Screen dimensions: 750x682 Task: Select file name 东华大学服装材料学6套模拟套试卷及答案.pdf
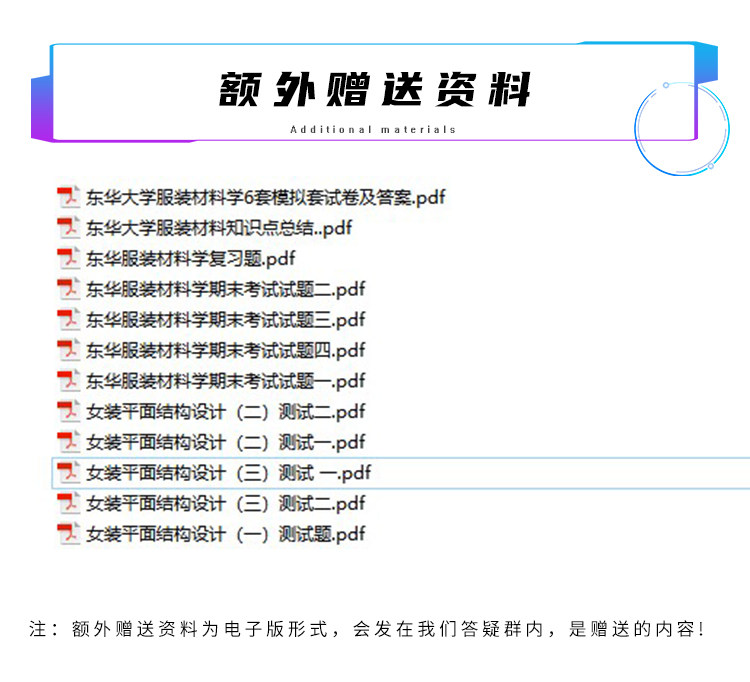[265, 198]
